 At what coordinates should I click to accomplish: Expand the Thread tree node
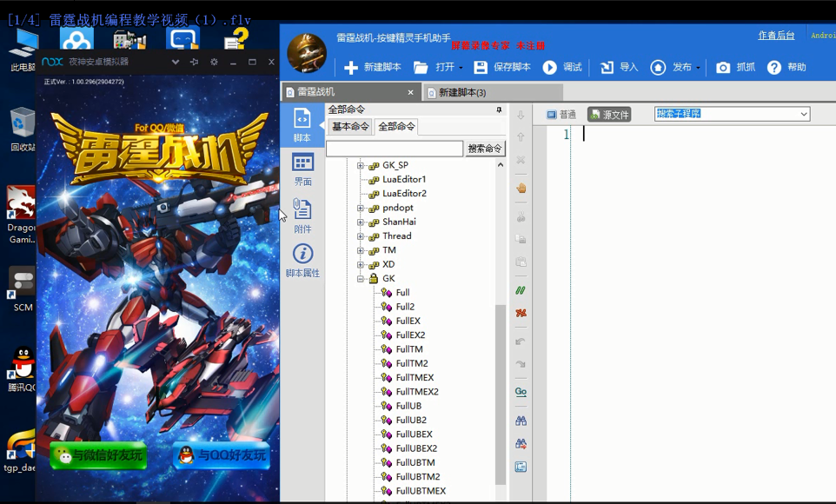coord(361,236)
